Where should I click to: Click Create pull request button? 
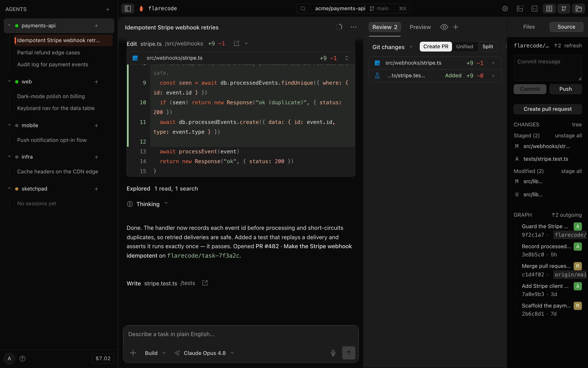547,109
